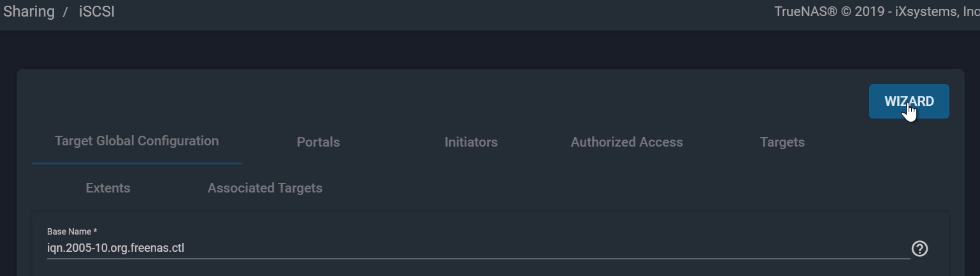Click the Base Name help icon
The width and height of the screenshot is (980, 276).
(x=919, y=249)
